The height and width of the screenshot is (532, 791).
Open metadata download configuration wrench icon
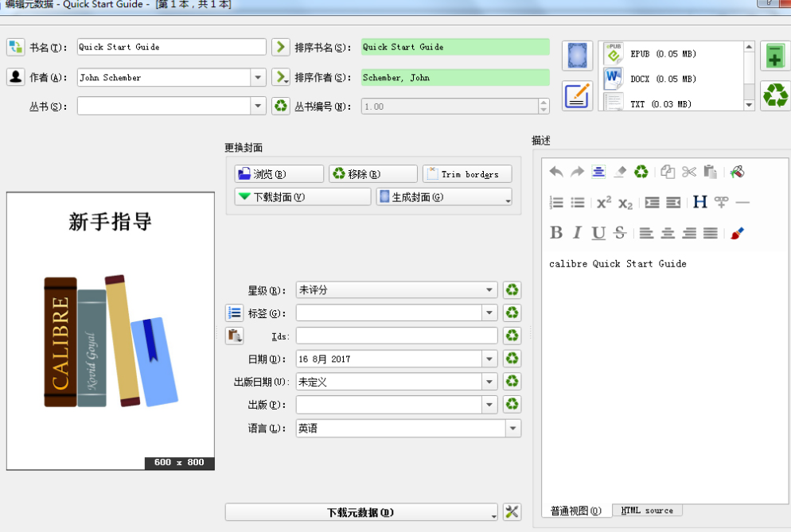[x=512, y=512]
